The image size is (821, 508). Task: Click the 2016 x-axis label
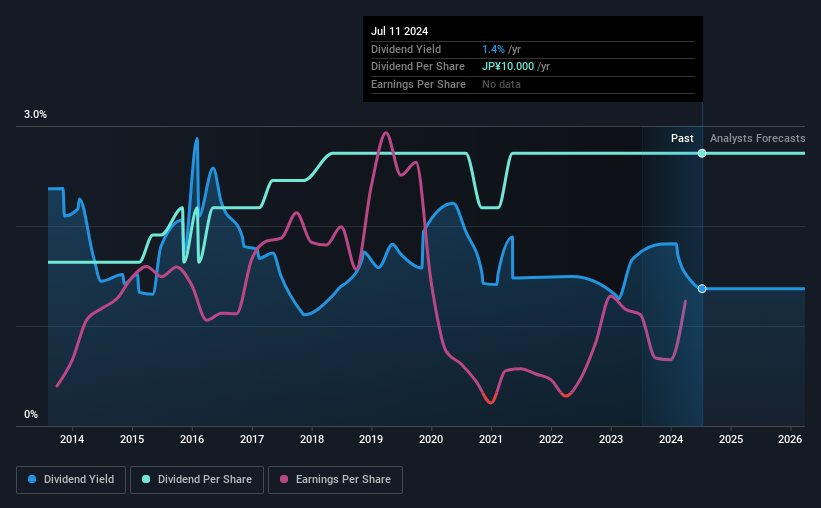[x=192, y=439]
